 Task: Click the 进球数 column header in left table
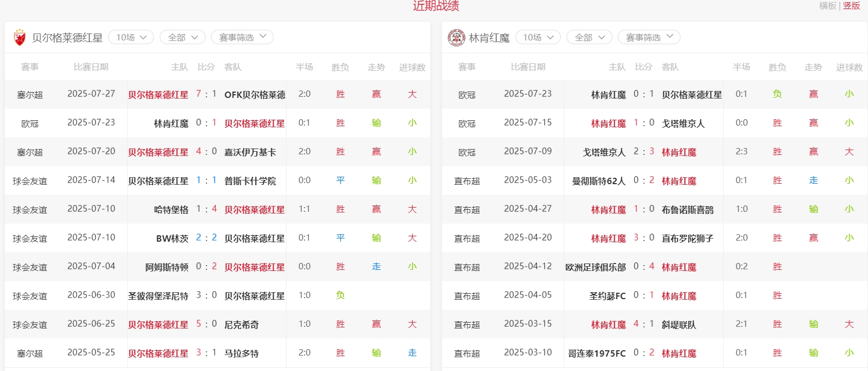(412, 68)
